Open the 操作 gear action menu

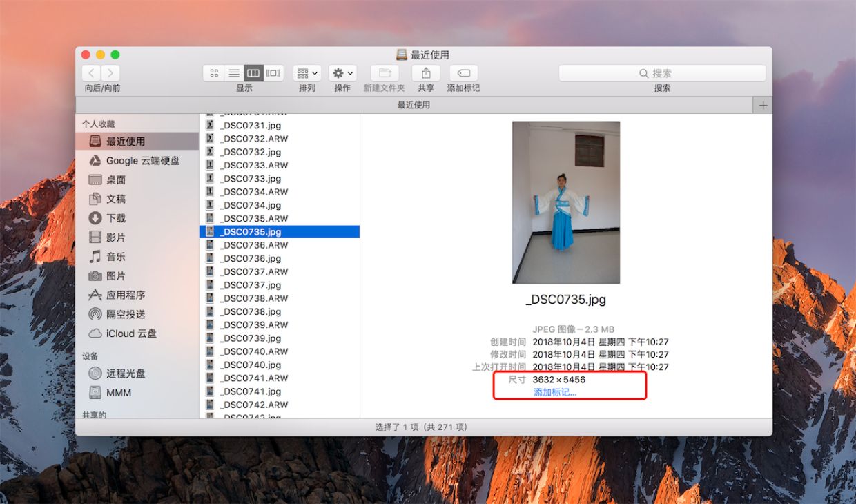tap(342, 73)
